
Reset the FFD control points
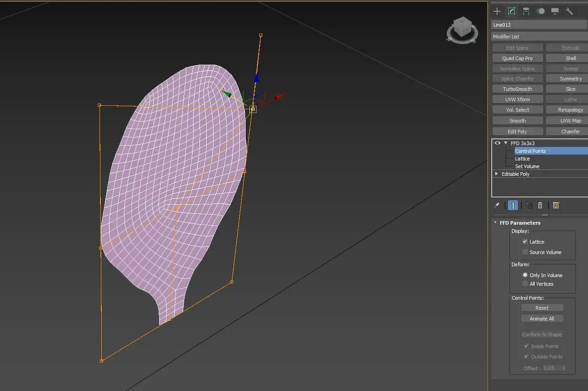(542, 308)
